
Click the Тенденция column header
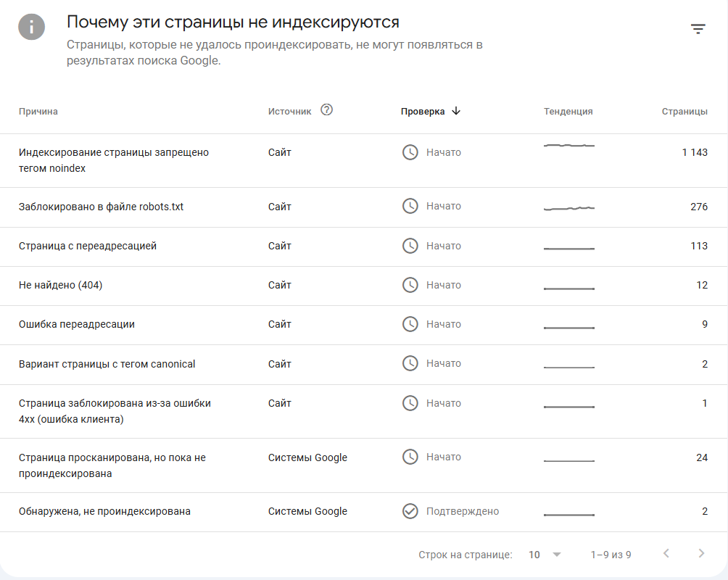click(568, 112)
